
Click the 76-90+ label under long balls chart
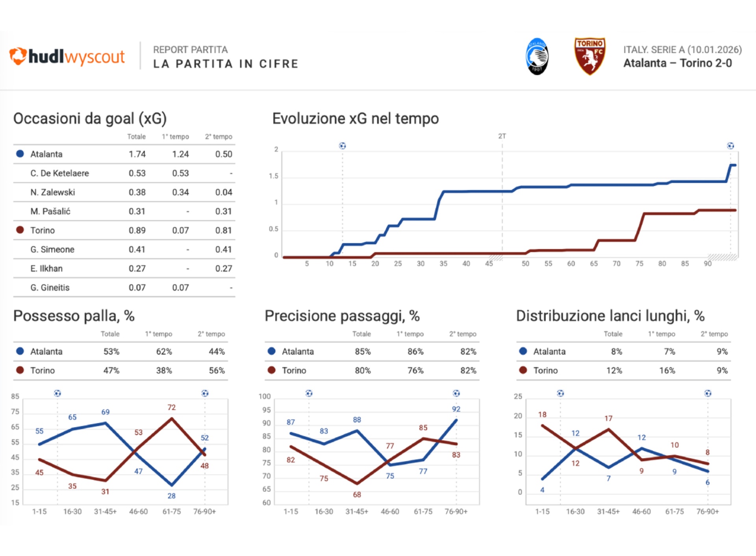pyautogui.click(x=708, y=512)
